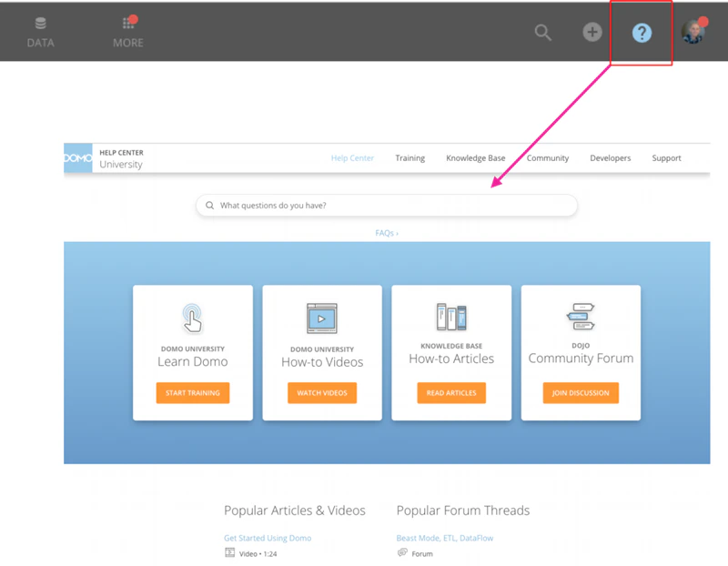Click the search icon inside questions field

pyautogui.click(x=210, y=206)
